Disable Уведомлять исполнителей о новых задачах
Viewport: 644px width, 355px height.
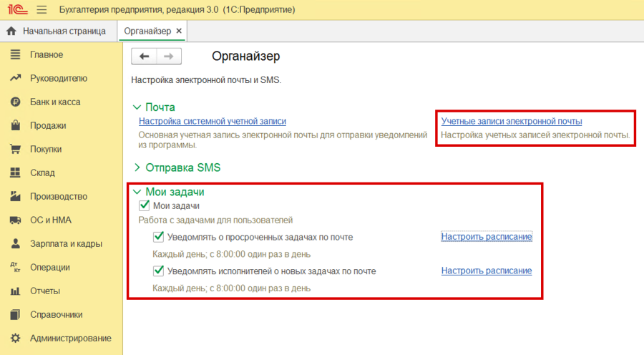[159, 271]
